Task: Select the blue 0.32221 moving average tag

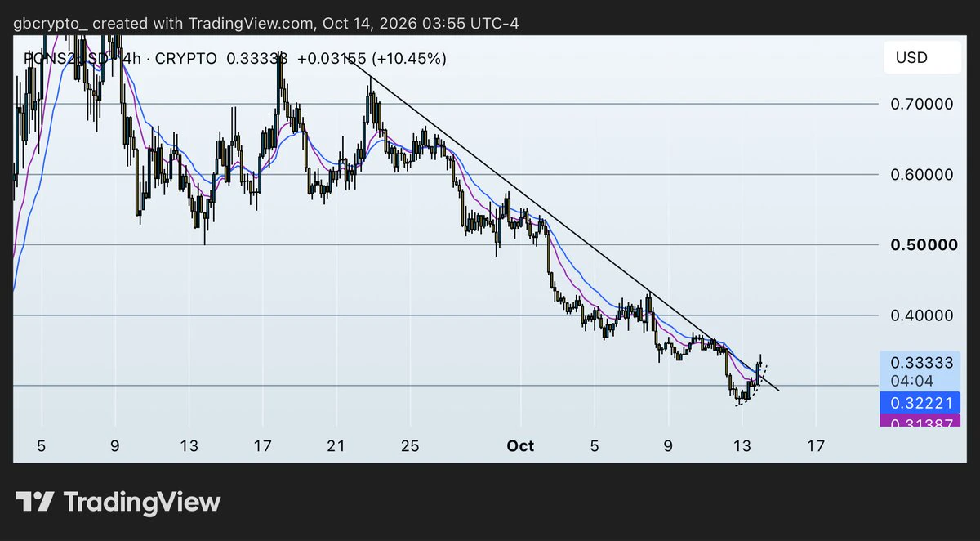Action: (920, 403)
